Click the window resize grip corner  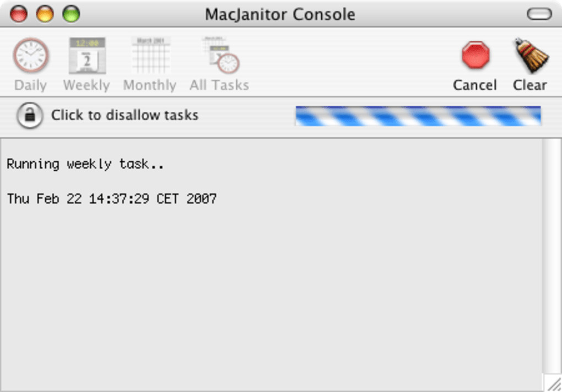coord(553,384)
